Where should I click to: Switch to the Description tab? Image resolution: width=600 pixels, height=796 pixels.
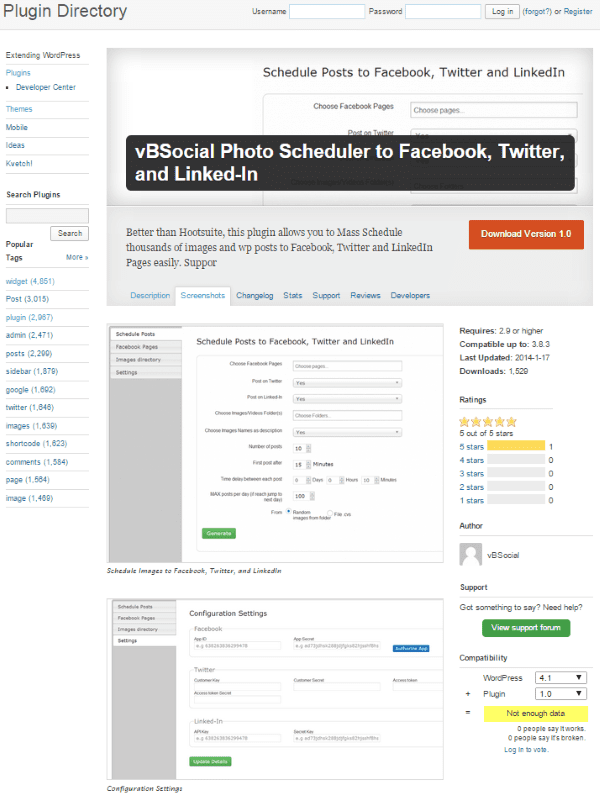click(x=150, y=296)
